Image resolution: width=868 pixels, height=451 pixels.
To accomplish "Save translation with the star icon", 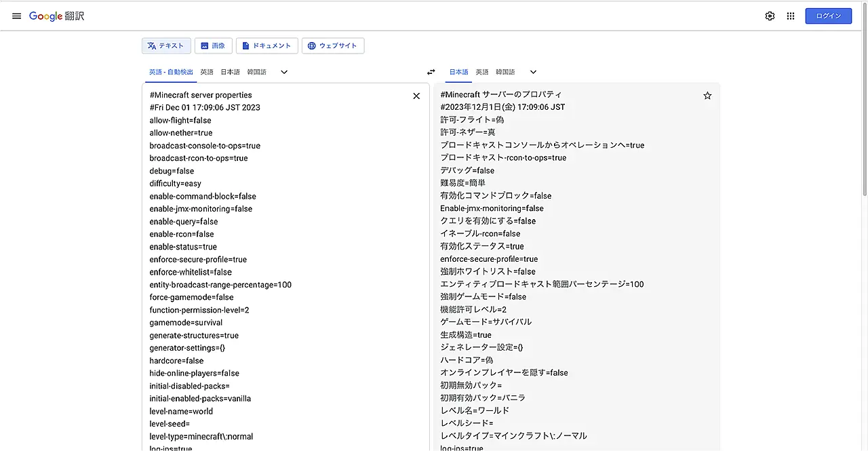I will tap(707, 96).
